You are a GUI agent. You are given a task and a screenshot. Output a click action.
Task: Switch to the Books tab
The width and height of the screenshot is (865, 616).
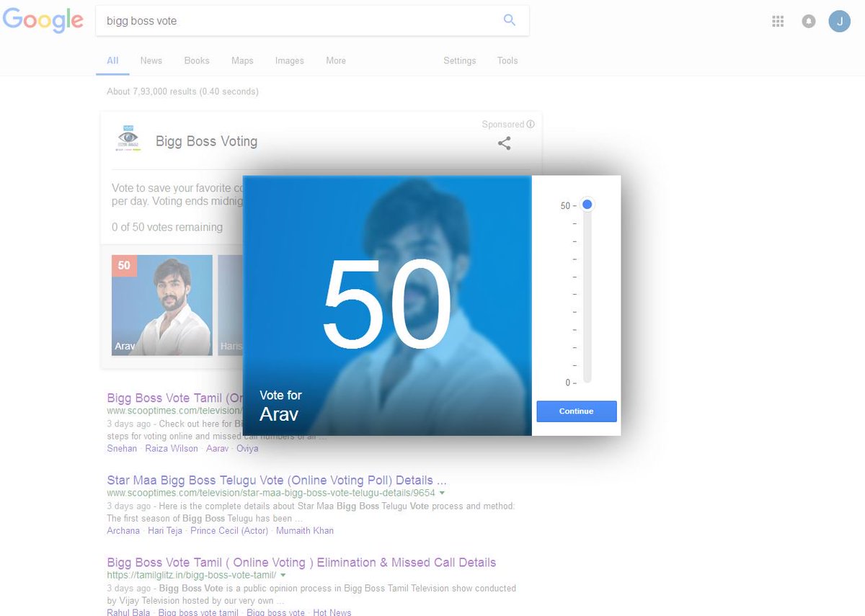[x=197, y=61]
